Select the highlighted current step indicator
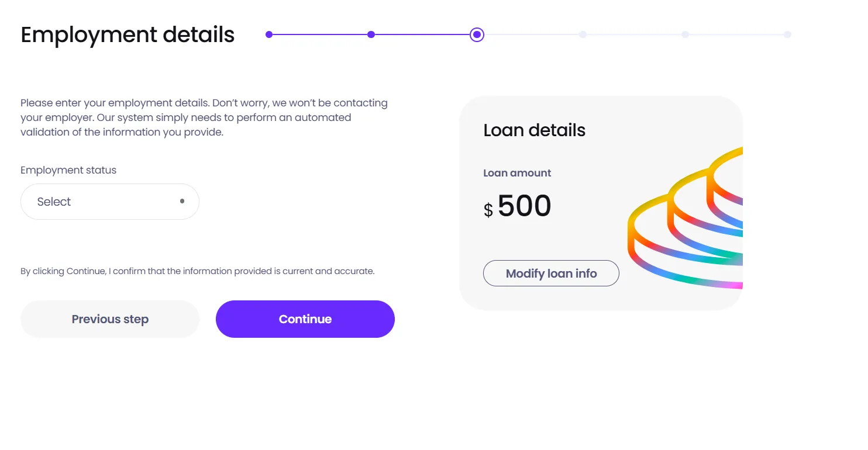868x450 pixels. (x=477, y=34)
